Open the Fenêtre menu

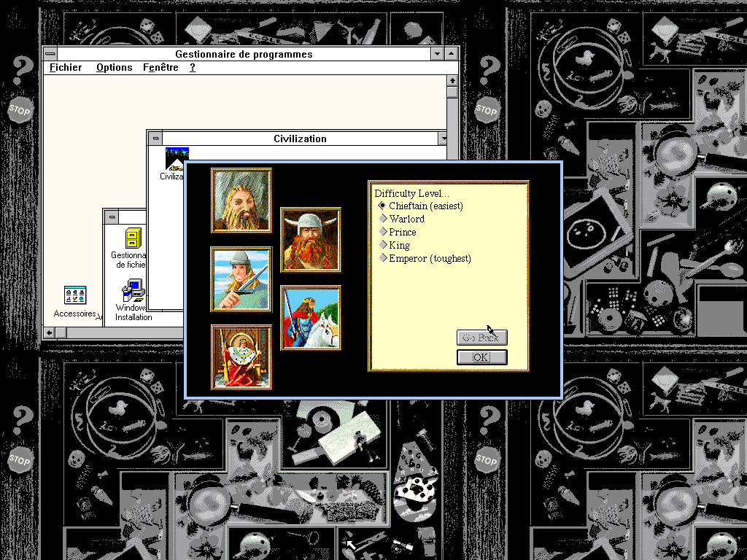tap(160, 68)
